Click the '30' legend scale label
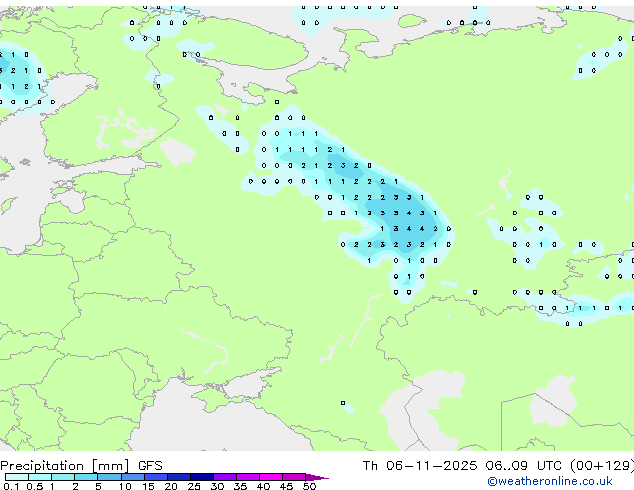The image size is (634, 490). coord(217,486)
